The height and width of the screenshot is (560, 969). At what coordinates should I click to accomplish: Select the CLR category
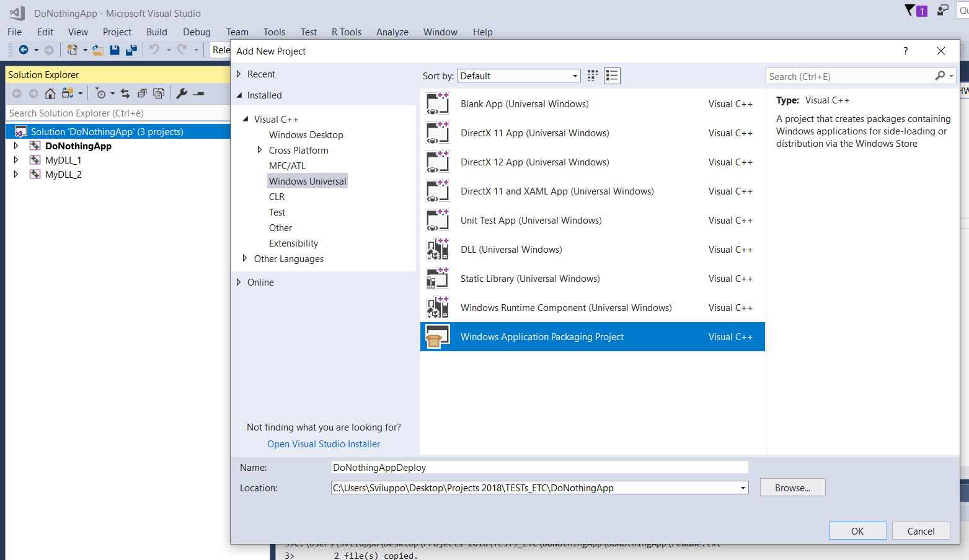[277, 196]
